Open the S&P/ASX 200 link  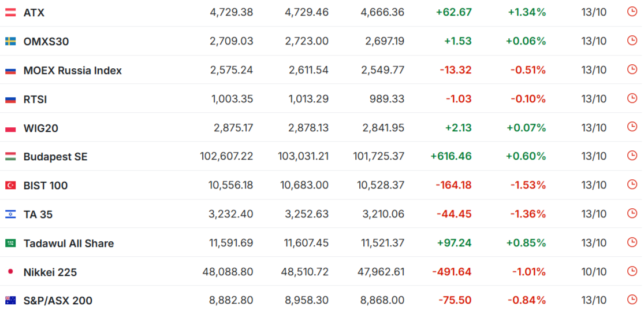[x=58, y=301]
